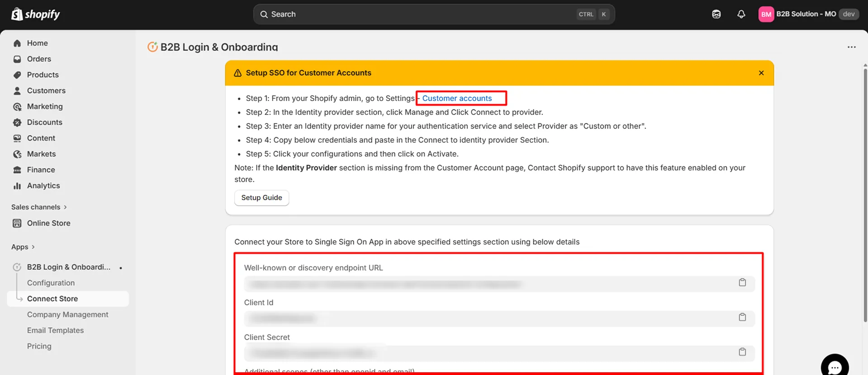Viewport: 868px width, 375px height.
Task: Click the B2B Login app icon in sidebar
Action: coord(17,267)
